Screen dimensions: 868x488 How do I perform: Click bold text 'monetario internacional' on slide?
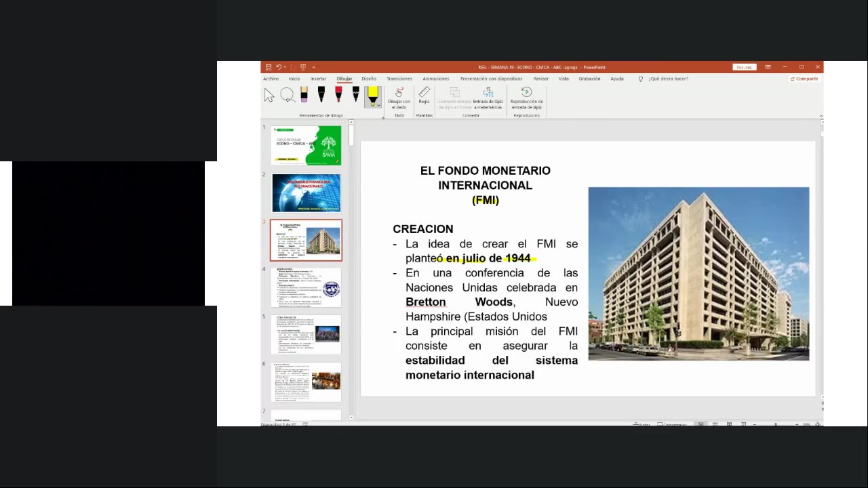(x=470, y=375)
